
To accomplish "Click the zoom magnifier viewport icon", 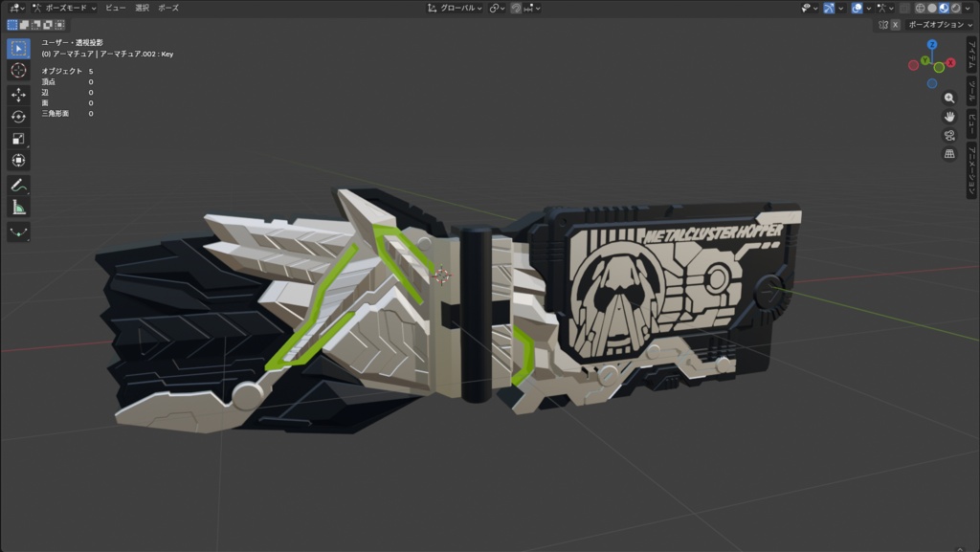I will pos(949,98).
